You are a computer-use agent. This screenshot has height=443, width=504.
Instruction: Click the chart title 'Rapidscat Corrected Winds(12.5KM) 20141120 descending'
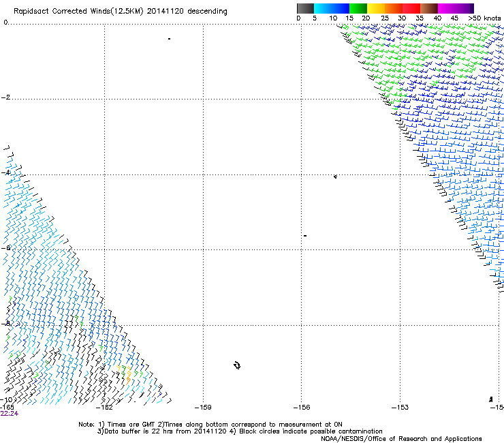pos(121,11)
